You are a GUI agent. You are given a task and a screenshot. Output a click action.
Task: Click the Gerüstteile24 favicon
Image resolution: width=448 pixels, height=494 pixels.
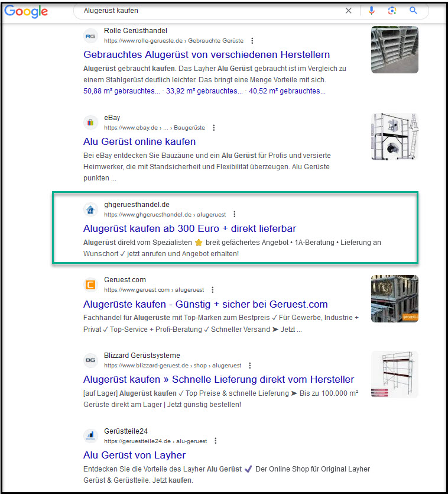(90, 435)
